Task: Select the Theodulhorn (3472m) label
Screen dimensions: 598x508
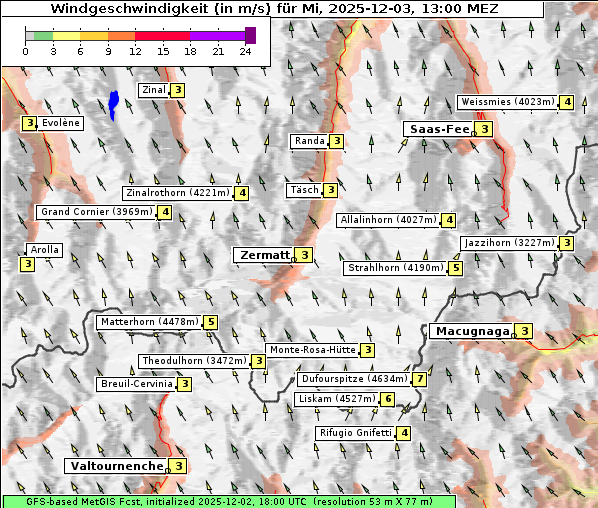Action: 195,360
